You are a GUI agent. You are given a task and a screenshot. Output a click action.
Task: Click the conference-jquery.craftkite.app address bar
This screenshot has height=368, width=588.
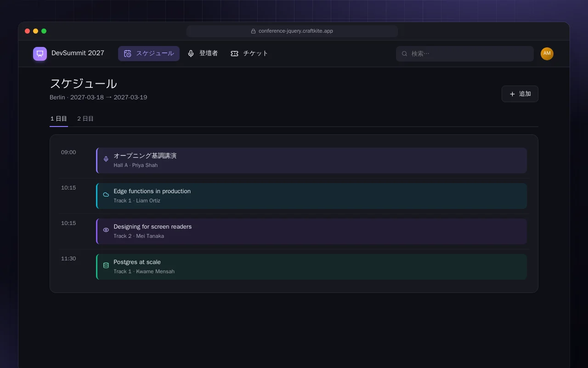[x=292, y=31]
